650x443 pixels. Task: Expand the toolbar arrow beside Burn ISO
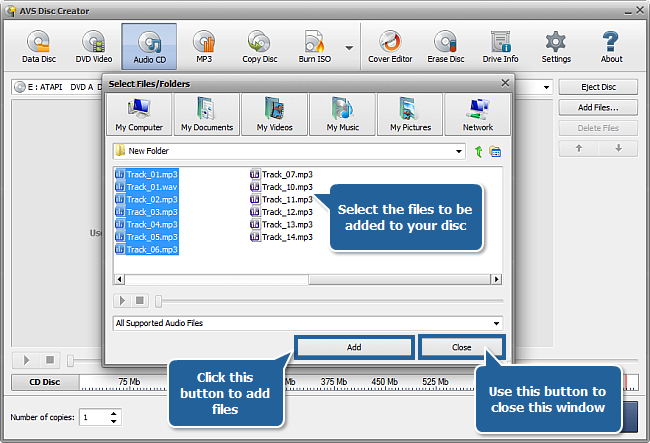pos(349,48)
